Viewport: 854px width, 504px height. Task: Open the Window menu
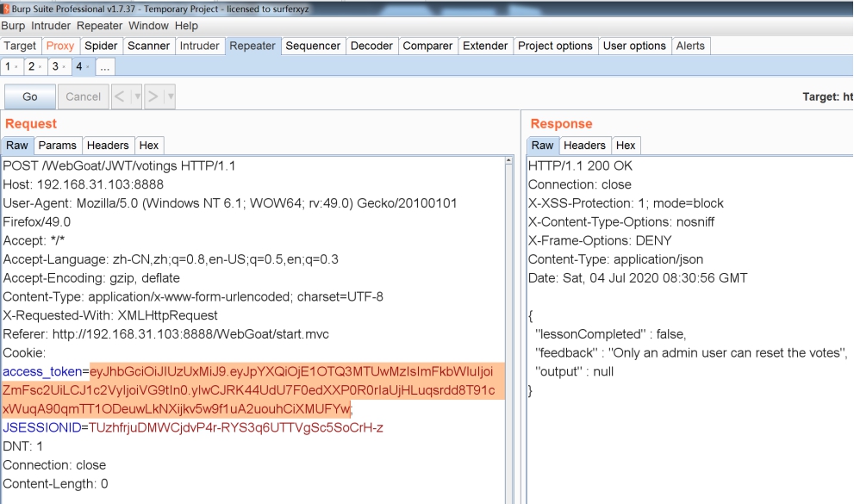pyautogui.click(x=148, y=26)
